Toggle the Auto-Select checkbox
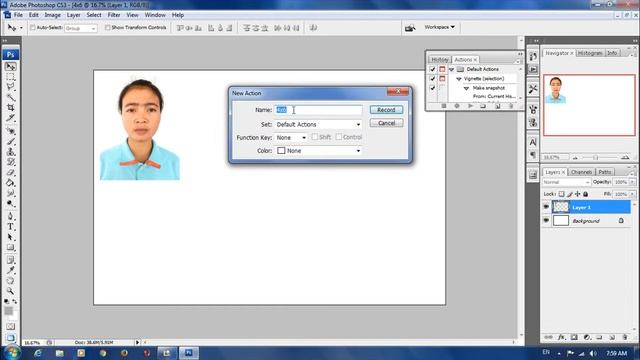 click(x=33, y=28)
